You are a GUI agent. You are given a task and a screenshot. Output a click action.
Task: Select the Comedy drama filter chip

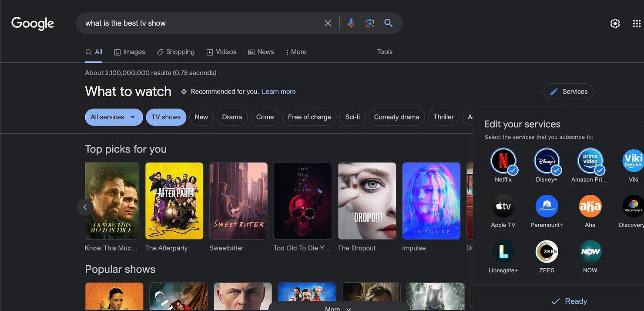[397, 117]
